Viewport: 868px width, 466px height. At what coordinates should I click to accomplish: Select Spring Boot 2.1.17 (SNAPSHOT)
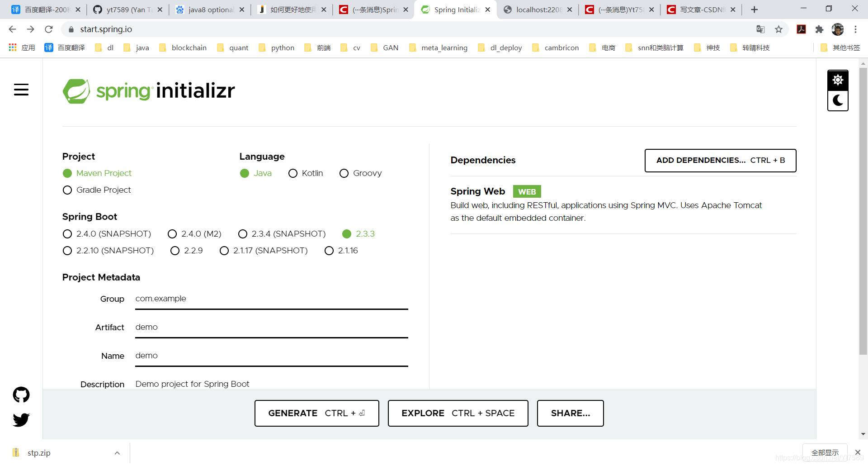coord(264,251)
